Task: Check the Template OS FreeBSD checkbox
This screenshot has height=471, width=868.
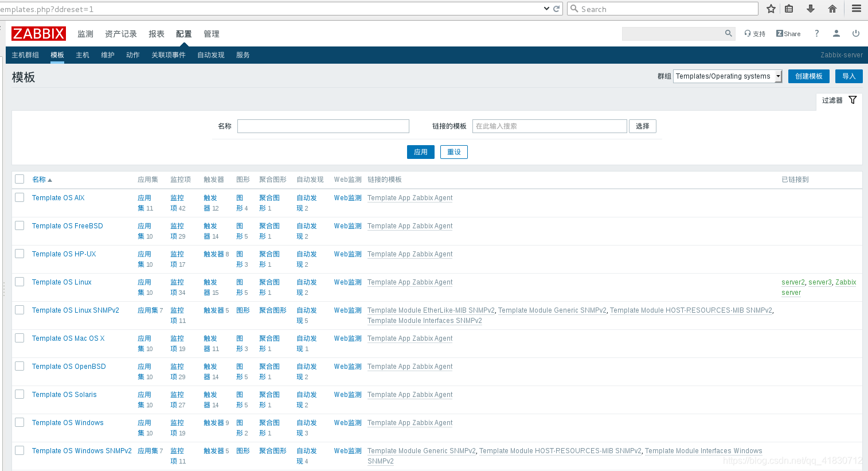Action: point(19,225)
